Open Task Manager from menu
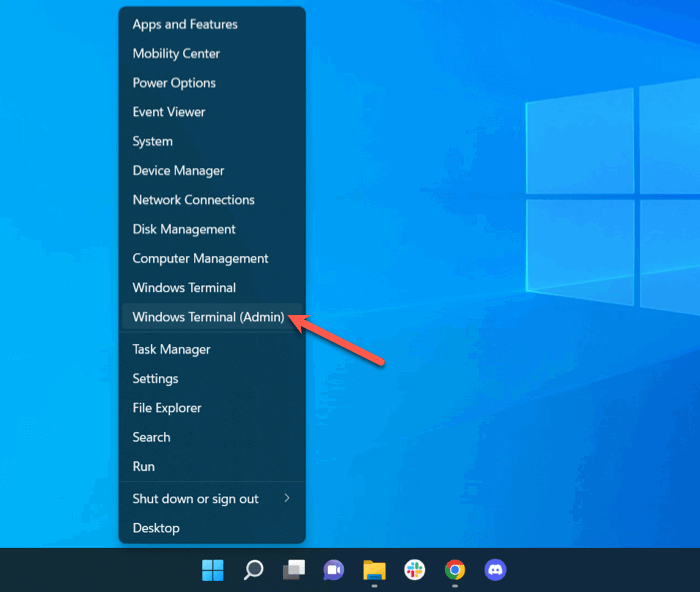 tap(212, 349)
